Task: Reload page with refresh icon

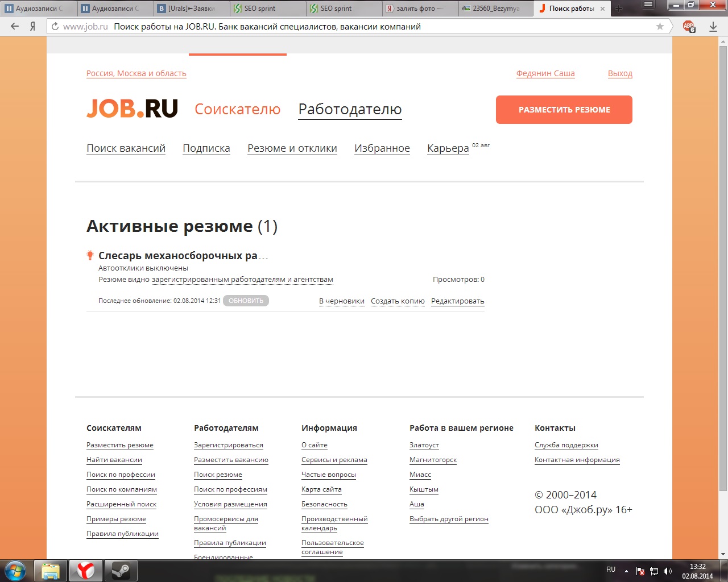Action: 55,26
